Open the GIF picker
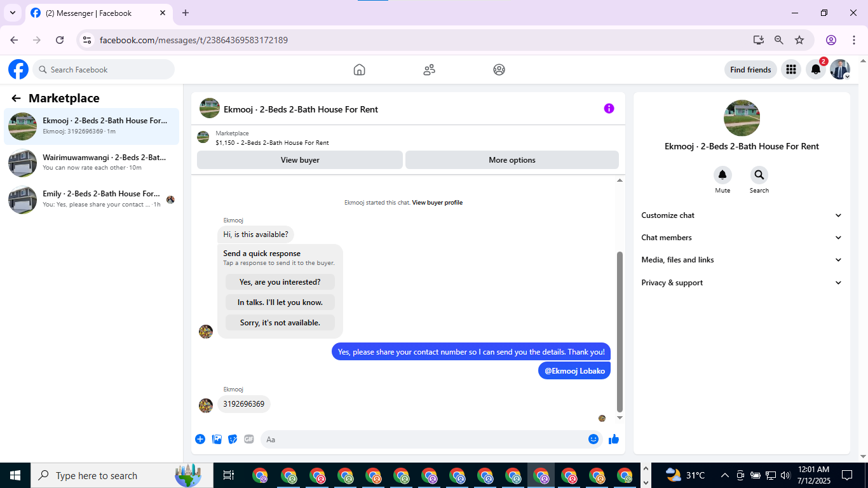 pyautogui.click(x=248, y=439)
